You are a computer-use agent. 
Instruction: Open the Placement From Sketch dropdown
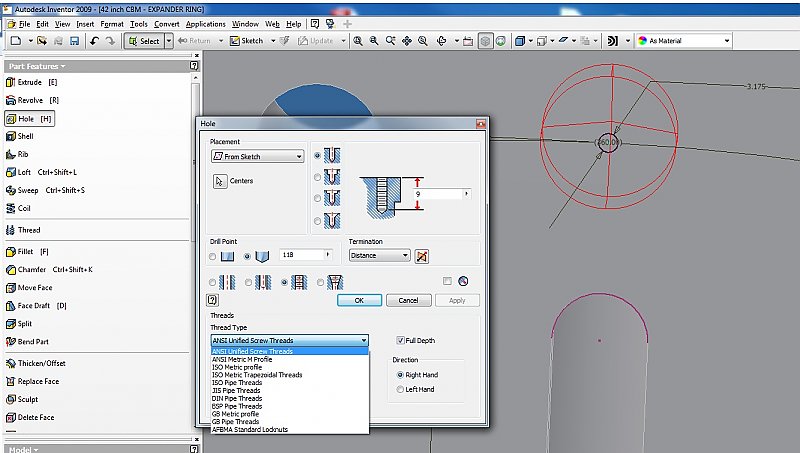pos(258,156)
